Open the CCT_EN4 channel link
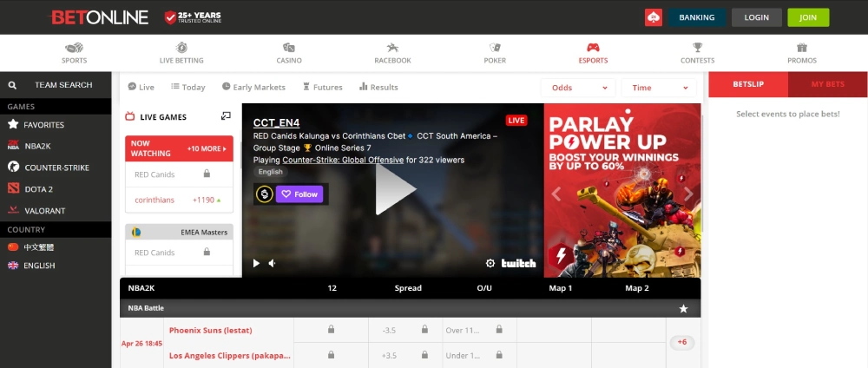The height and width of the screenshot is (368, 868). click(x=276, y=123)
